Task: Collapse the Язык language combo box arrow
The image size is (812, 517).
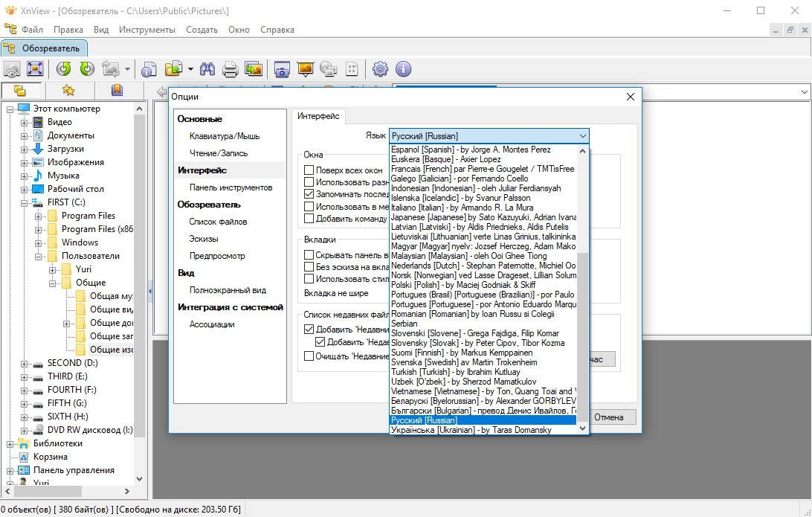Action: tap(582, 135)
